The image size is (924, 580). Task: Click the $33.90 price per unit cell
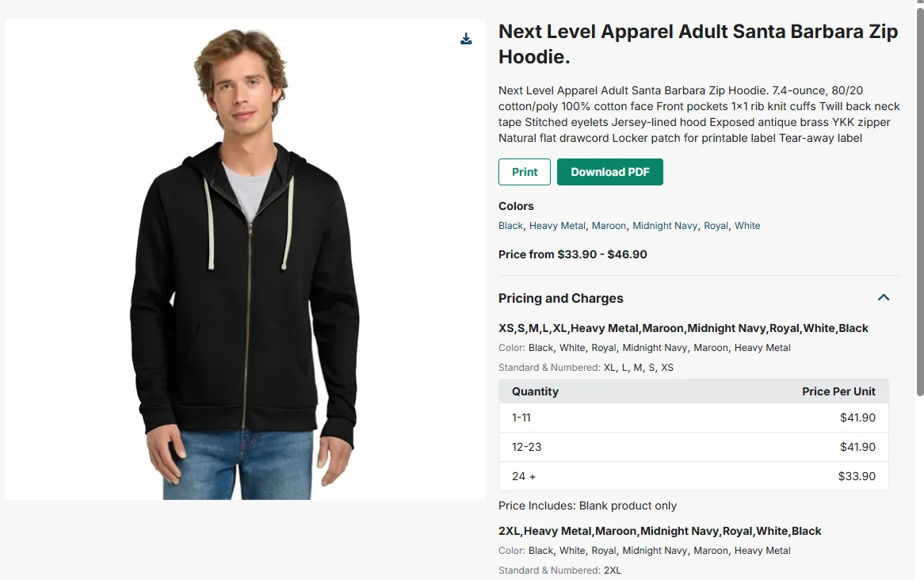click(x=857, y=476)
